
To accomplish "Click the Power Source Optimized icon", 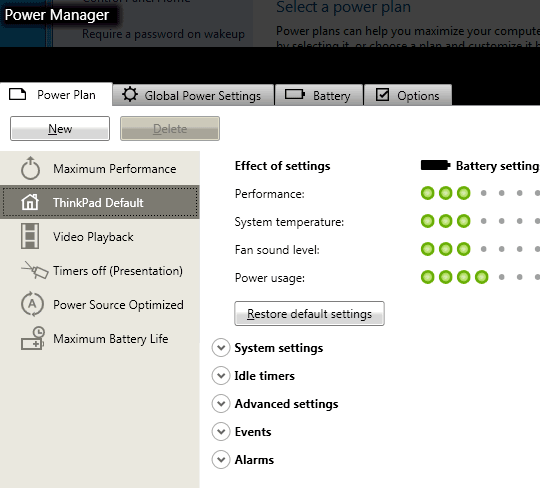I will pos(32,304).
